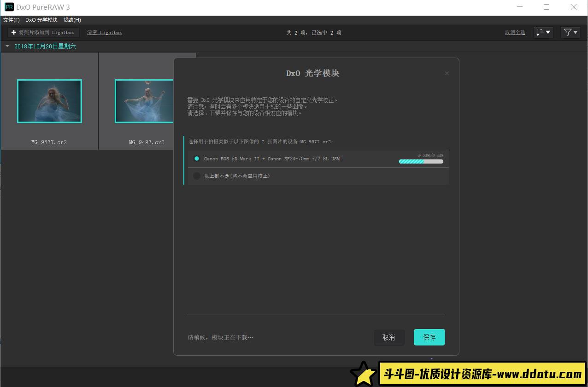Collapse the 2018年10月20日星期六 date group
This screenshot has width=588, height=387.
[x=7, y=46]
